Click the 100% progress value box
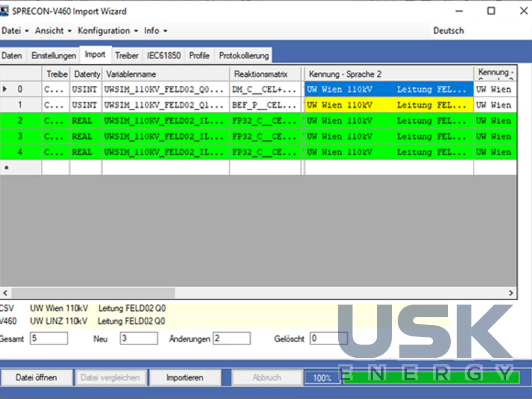The height and width of the screenshot is (399, 532). [x=322, y=378]
